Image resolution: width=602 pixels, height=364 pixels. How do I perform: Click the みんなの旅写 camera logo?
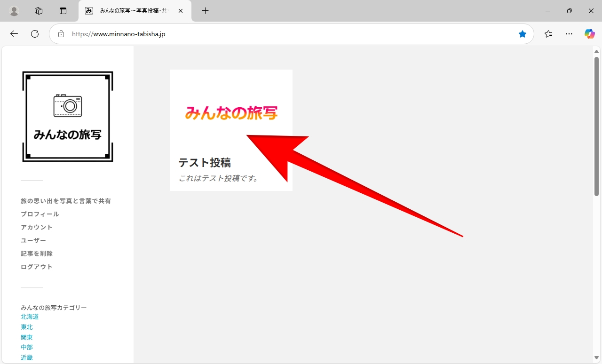68,117
